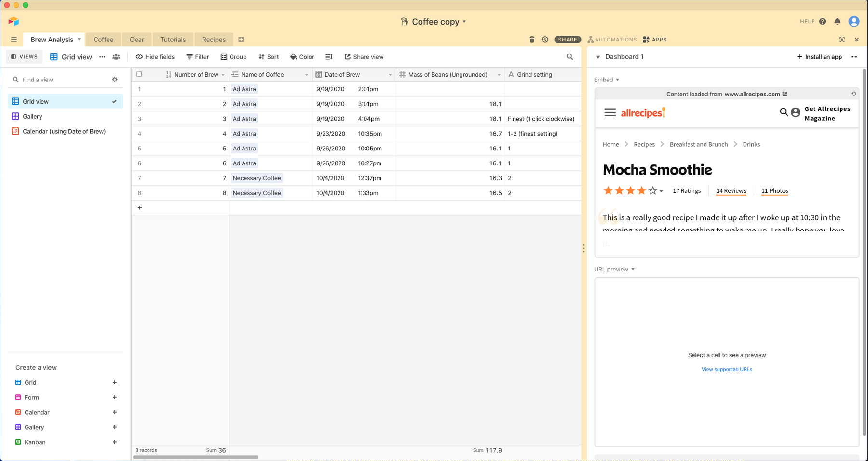This screenshot has width=868, height=461.
Task: Toggle the Views sidebar button
Action: [25, 57]
